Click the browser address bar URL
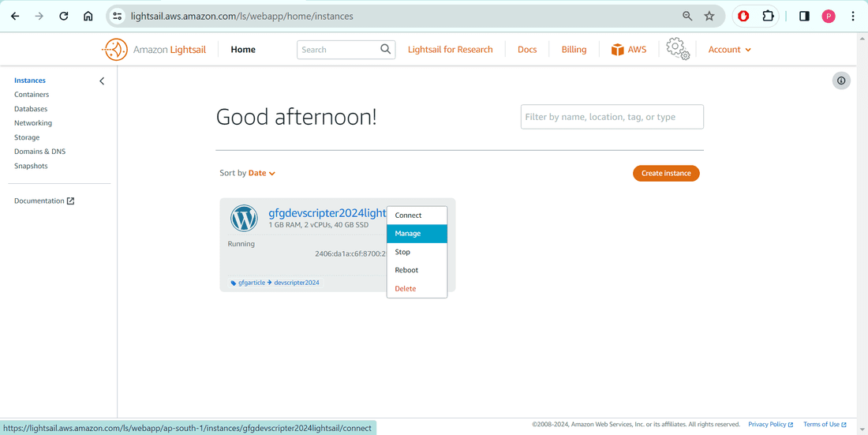Image resolution: width=868 pixels, height=435 pixels. pos(242,16)
